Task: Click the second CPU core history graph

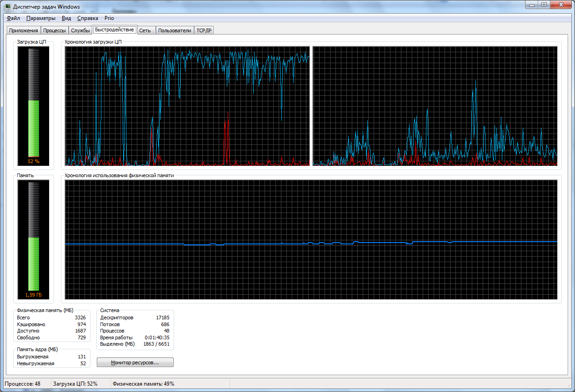Action: tap(435, 106)
